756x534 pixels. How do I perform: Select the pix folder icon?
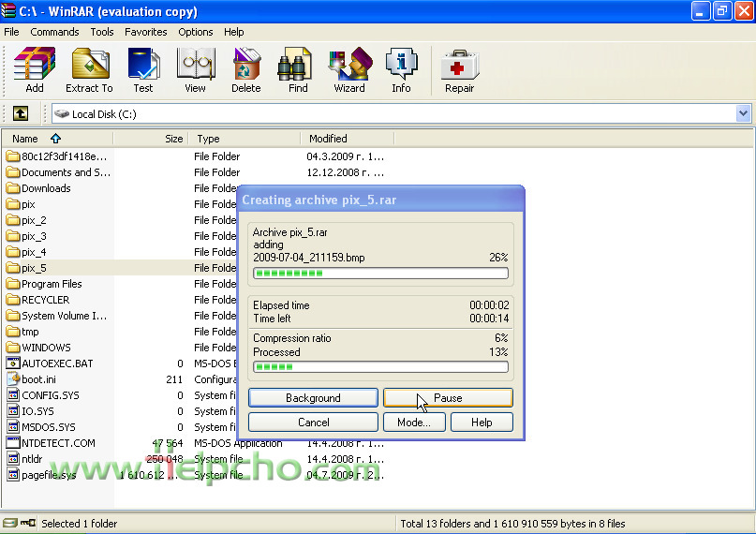point(13,204)
